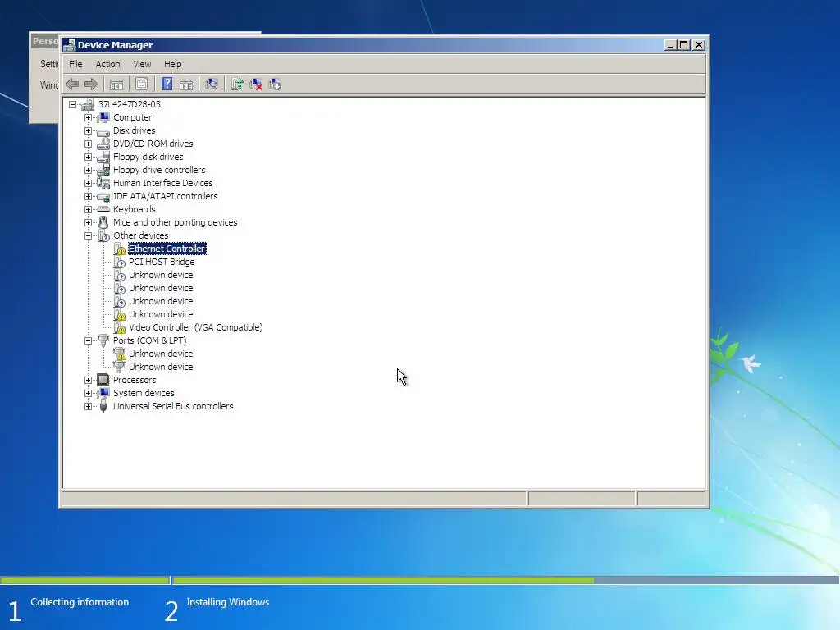
Task: Collapse the Other devices category
Action: (89, 235)
